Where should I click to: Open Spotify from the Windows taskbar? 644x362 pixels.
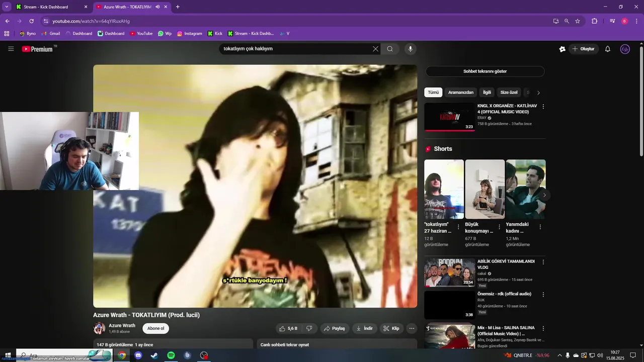coord(171,355)
